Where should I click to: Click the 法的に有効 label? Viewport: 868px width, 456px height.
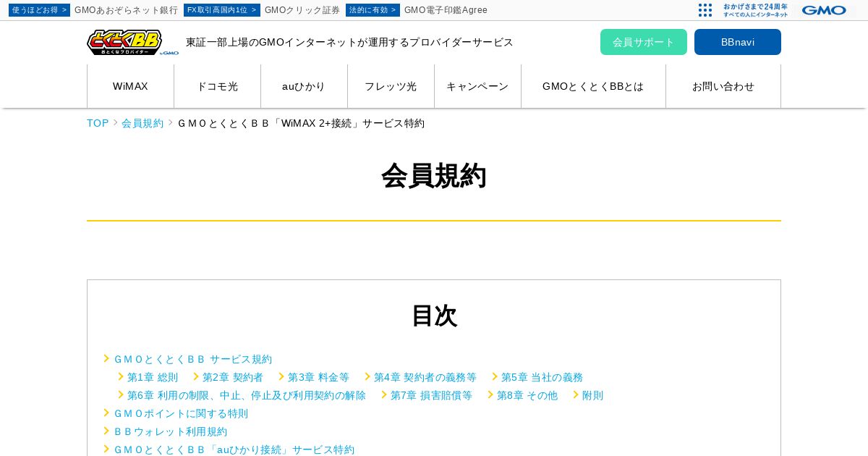(373, 10)
